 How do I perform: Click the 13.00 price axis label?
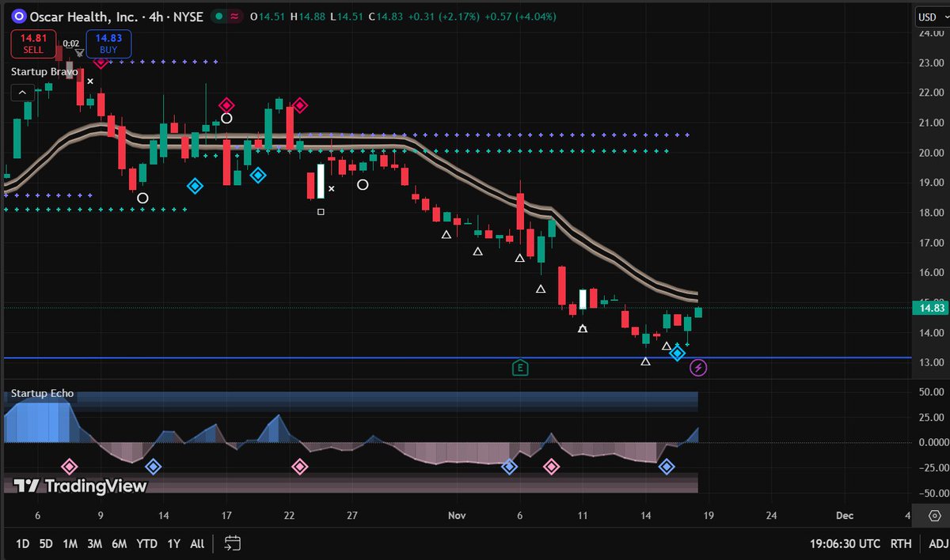(932, 362)
